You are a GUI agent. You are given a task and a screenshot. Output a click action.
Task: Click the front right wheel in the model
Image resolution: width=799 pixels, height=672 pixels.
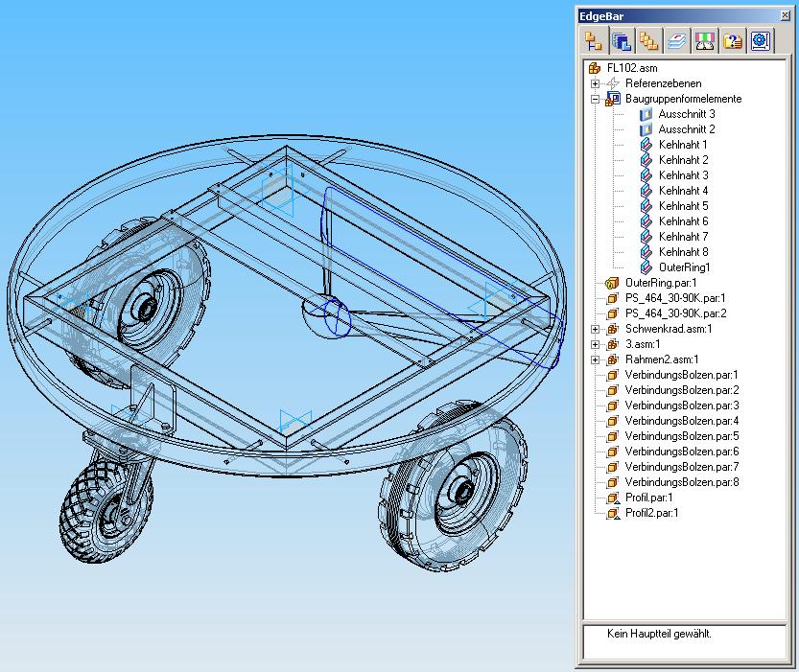[x=454, y=485]
